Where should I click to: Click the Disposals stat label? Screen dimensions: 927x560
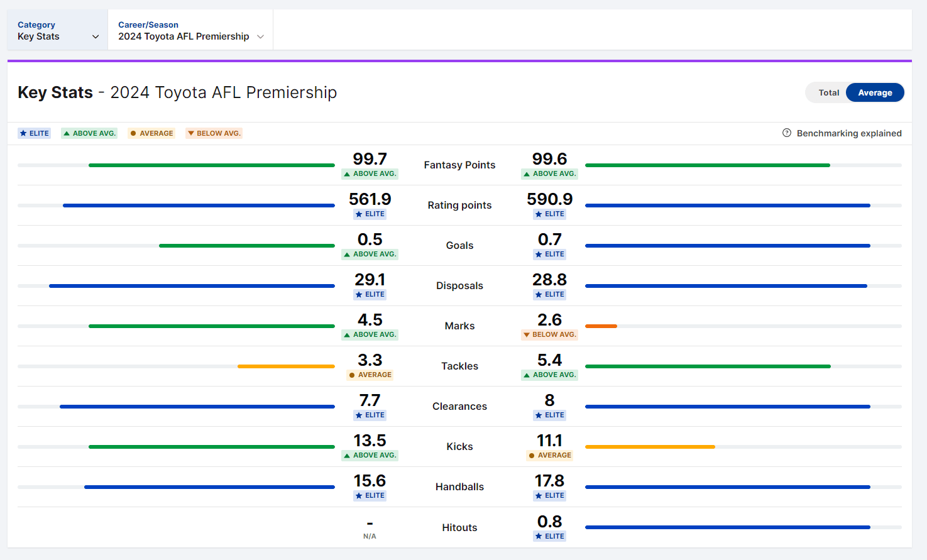tap(459, 285)
